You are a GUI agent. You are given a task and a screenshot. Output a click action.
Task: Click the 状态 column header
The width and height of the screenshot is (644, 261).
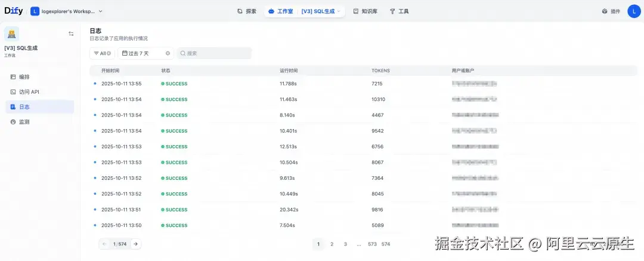coord(166,71)
